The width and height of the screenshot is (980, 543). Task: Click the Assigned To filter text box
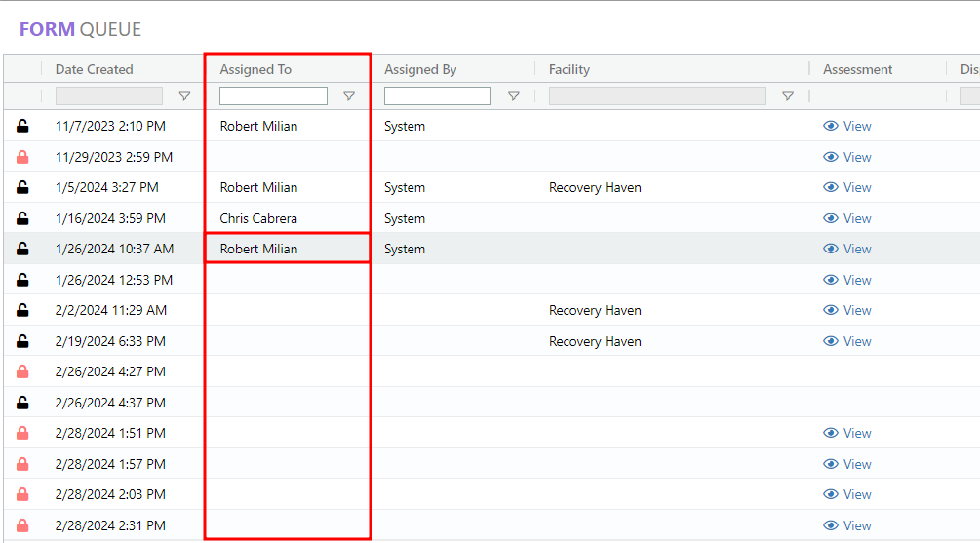coord(273,97)
